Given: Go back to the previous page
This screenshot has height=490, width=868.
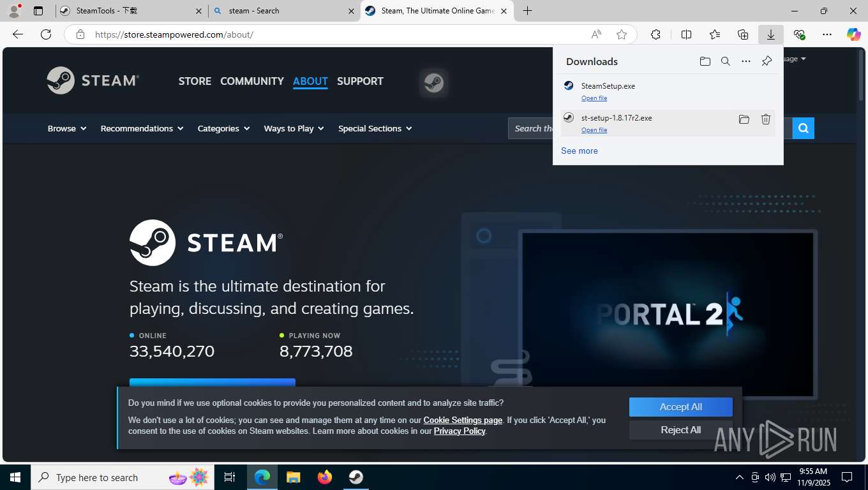Looking at the screenshot, I should coord(18,34).
